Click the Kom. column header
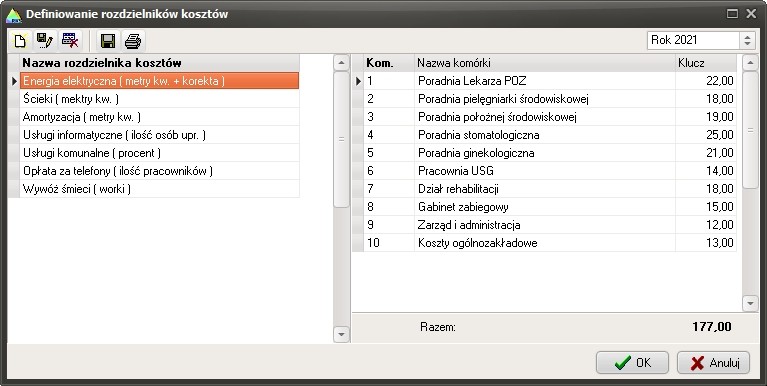The height and width of the screenshot is (386, 767). (389, 63)
